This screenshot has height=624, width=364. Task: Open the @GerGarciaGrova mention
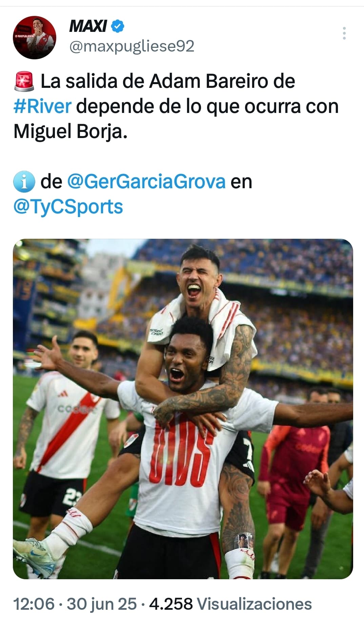pos(146,182)
